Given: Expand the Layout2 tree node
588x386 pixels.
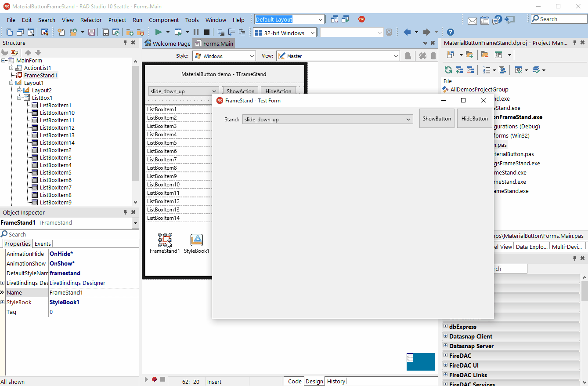Looking at the screenshot, I should coord(20,91).
